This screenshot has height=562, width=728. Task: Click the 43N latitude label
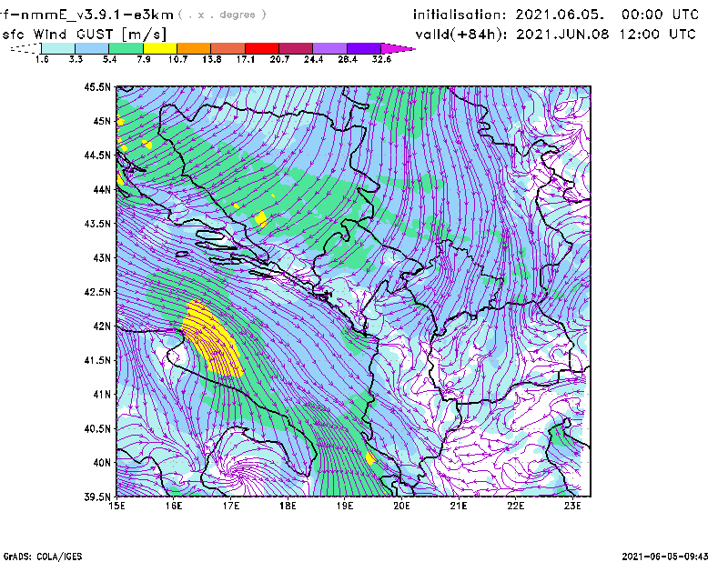pyautogui.click(x=102, y=257)
